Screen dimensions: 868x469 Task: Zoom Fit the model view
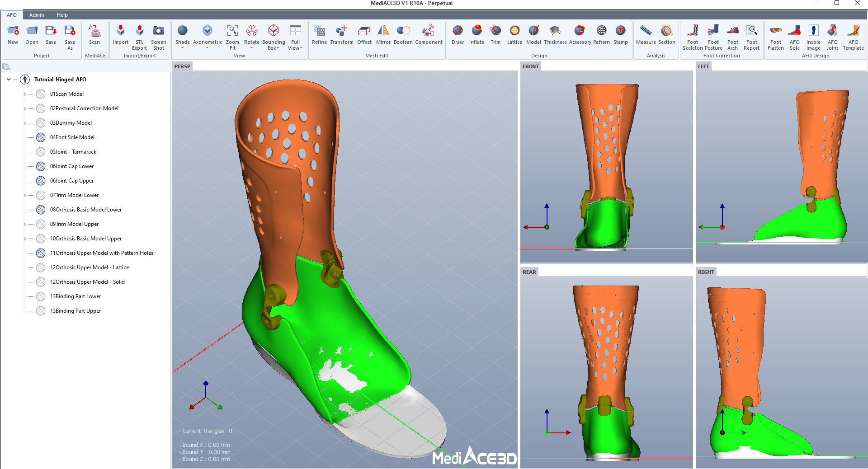click(x=232, y=38)
